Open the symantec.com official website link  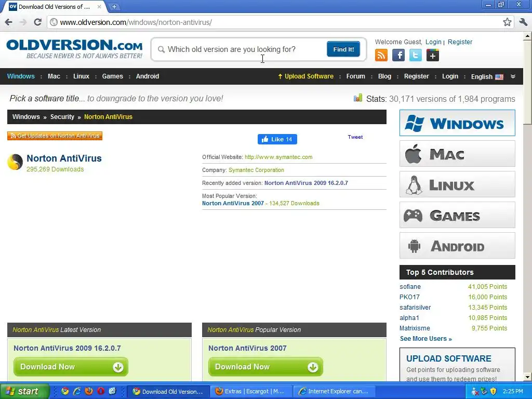pyautogui.click(x=278, y=157)
